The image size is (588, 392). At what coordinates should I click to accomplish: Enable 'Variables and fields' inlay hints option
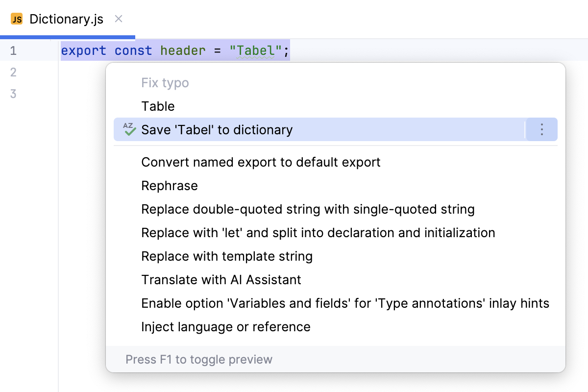tap(345, 303)
